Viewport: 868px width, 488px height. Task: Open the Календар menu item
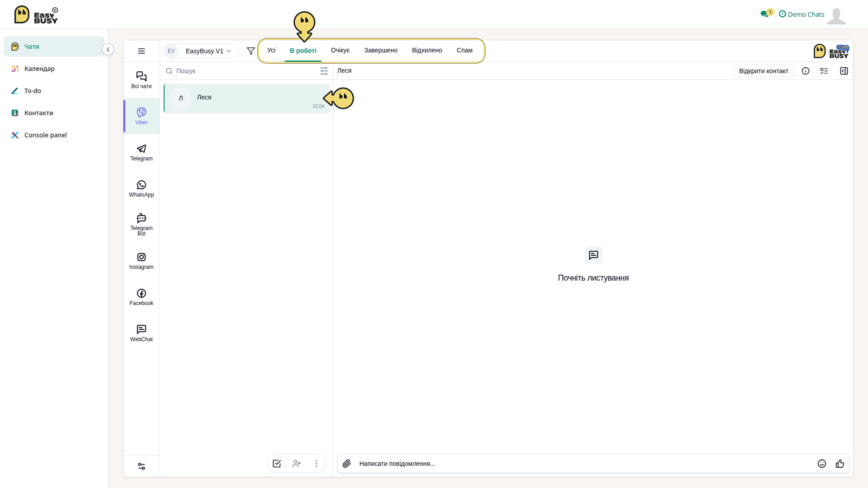click(x=54, y=69)
